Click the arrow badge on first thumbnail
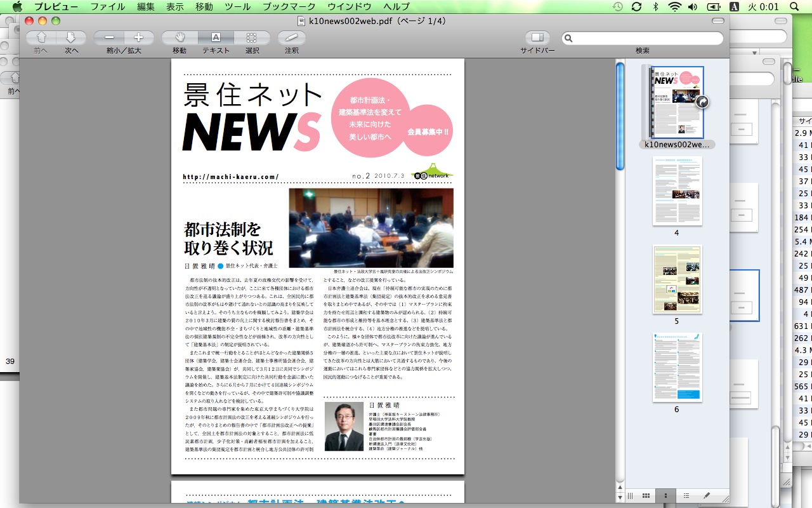 (x=702, y=102)
